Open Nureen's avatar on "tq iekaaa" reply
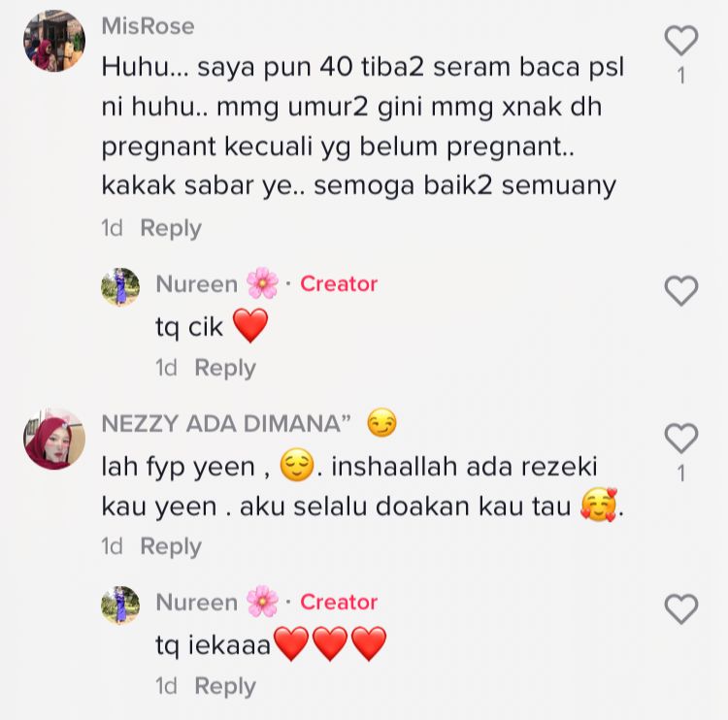This screenshot has height=720, width=728. click(x=120, y=605)
